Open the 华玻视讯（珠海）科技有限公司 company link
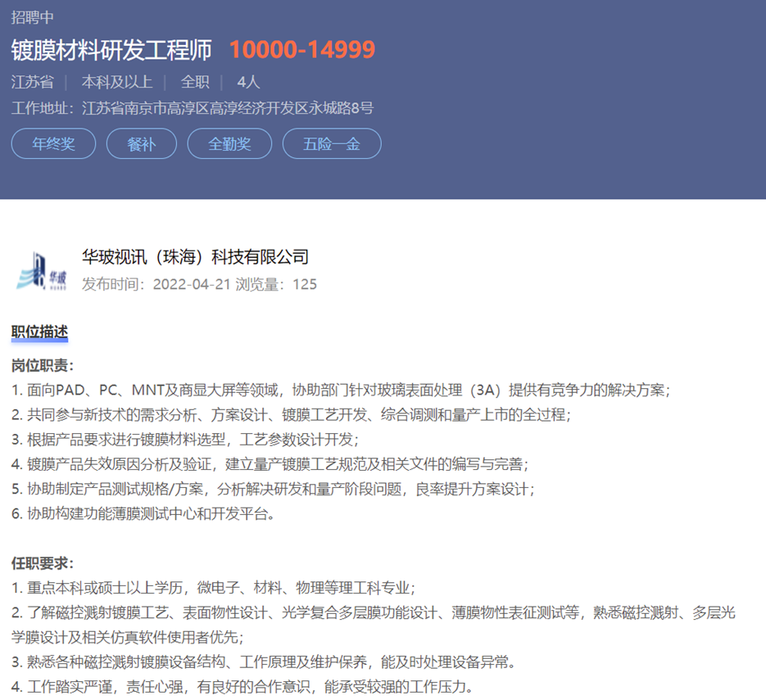 (196, 257)
